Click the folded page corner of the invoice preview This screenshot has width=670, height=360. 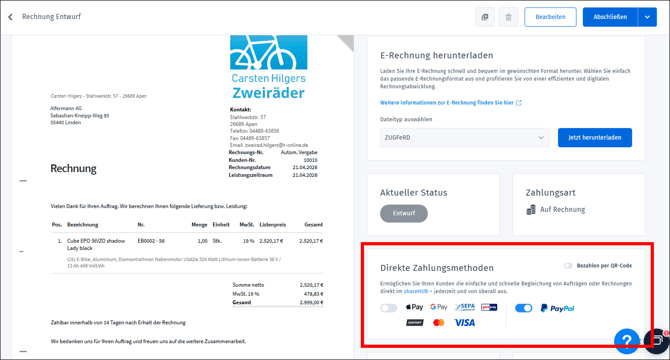click(346, 43)
